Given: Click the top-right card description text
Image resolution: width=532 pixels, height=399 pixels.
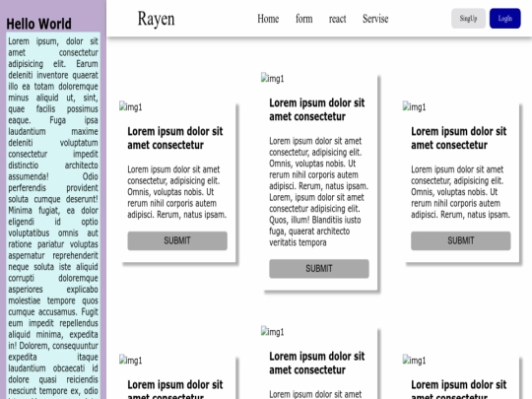Looking at the screenshot, I should point(461,192).
